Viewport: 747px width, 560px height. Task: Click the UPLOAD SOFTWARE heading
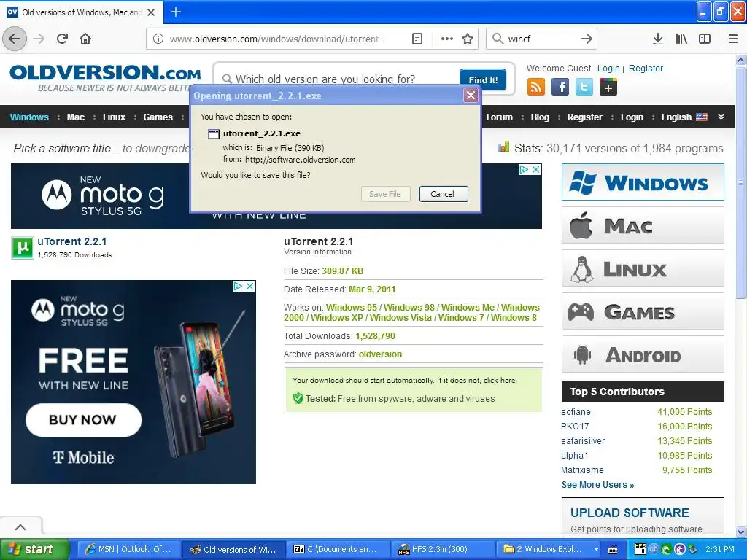tap(630, 513)
